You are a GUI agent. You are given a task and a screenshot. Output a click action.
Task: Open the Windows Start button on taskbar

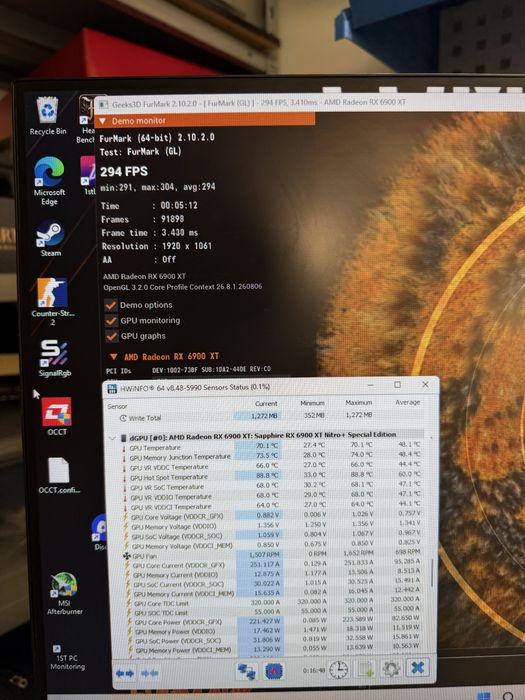(483, 696)
